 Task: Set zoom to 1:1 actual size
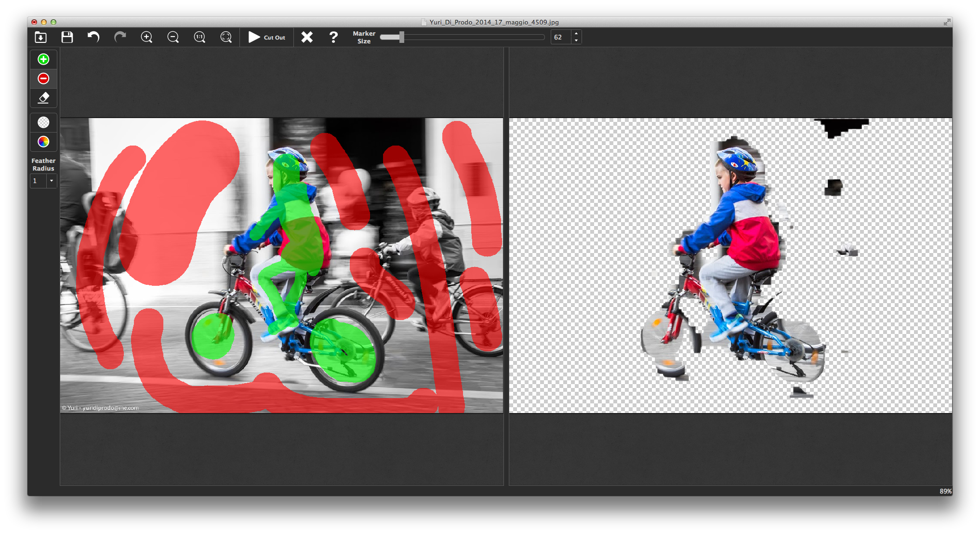click(x=199, y=37)
